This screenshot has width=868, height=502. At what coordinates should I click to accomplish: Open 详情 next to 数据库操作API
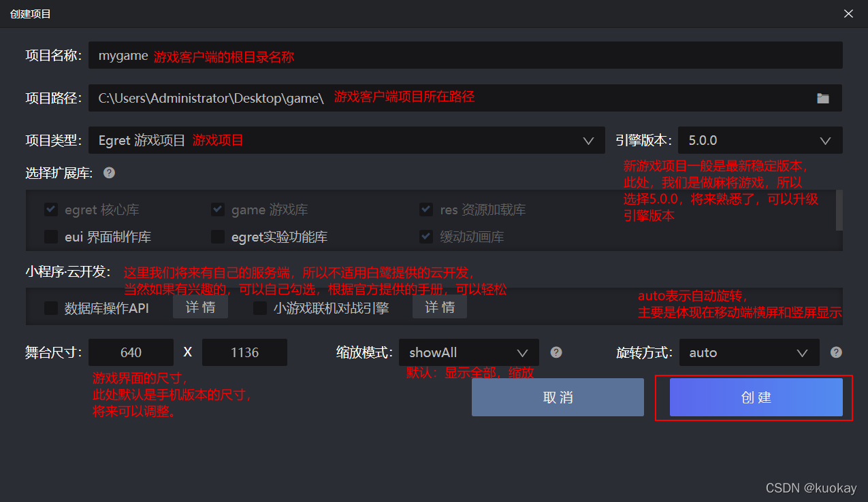tap(199, 307)
